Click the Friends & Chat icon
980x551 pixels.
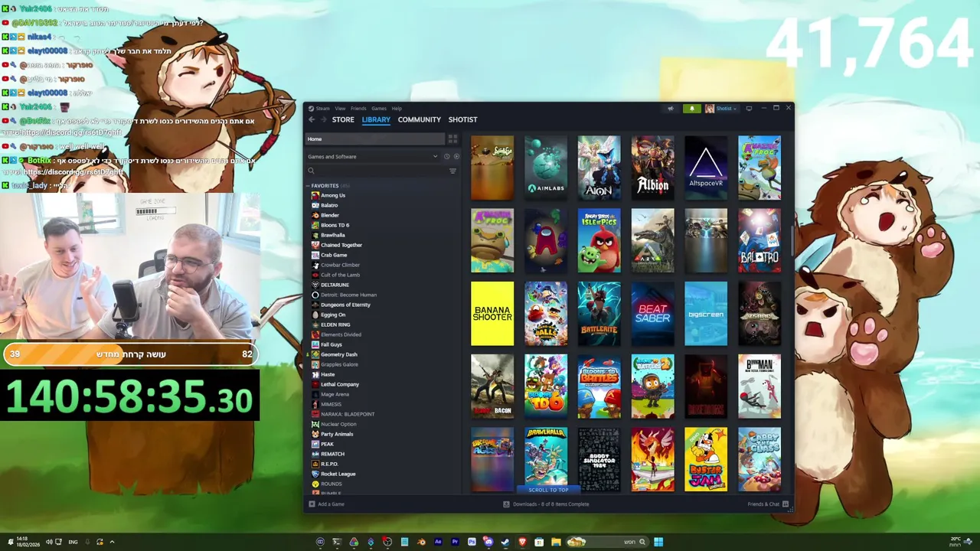click(786, 504)
